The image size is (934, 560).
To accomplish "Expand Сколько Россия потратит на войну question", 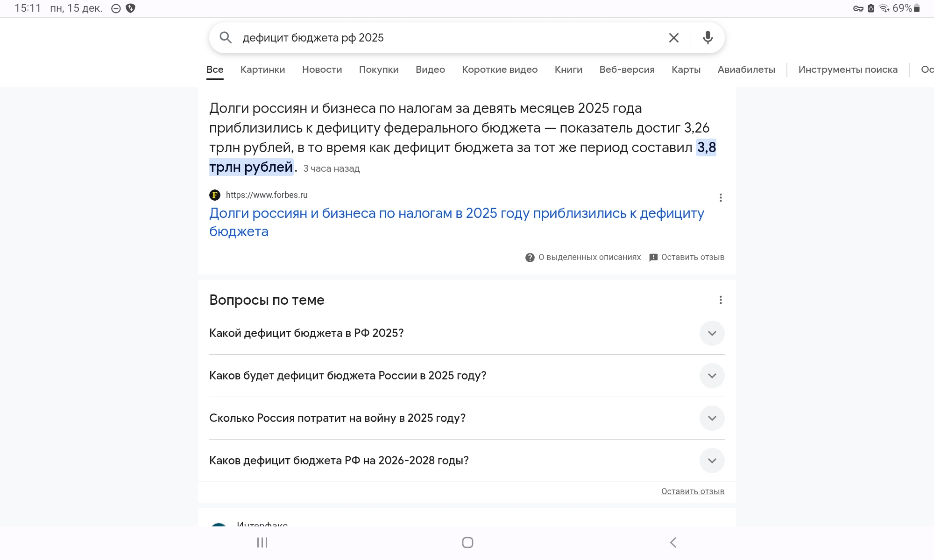I will 712,418.
